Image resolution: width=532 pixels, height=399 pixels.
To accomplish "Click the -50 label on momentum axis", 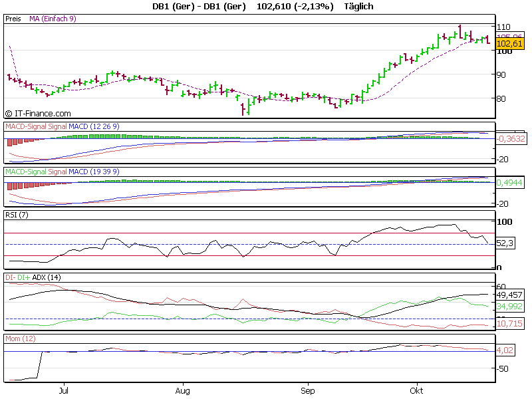I will [502, 368].
